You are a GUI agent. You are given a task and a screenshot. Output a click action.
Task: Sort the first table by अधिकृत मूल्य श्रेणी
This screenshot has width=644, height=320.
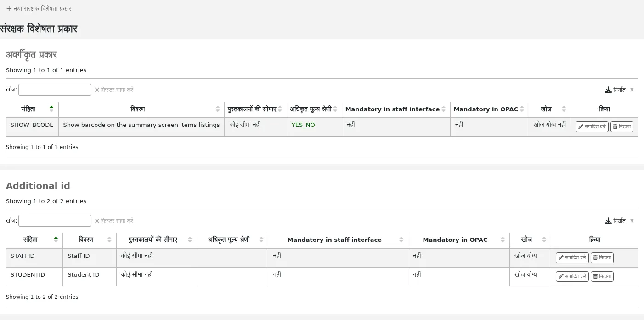coord(314,109)
